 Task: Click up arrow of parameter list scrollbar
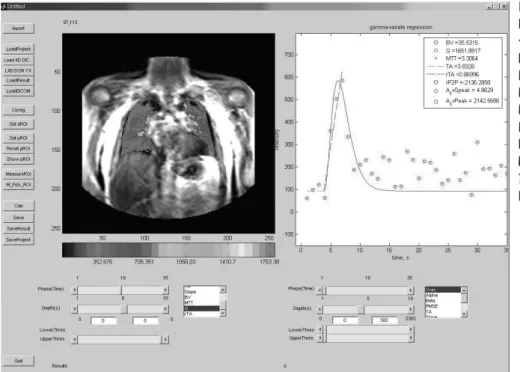pyautogui.click(x=223, y=289)
